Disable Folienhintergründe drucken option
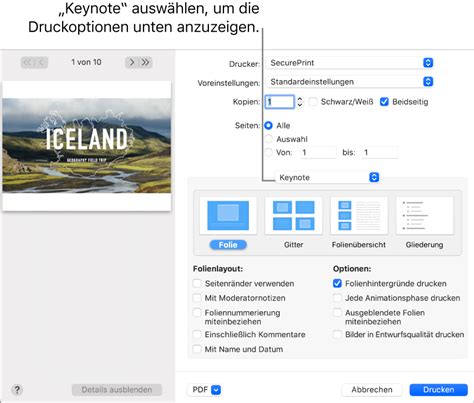The width and height of the screenshot is (474, 403). (x=337, y=283)
